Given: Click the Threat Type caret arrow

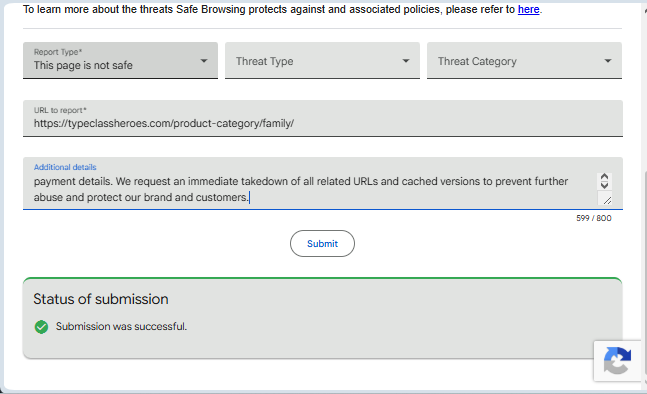Looking at the screenshot, I should (x=406, y=61).
